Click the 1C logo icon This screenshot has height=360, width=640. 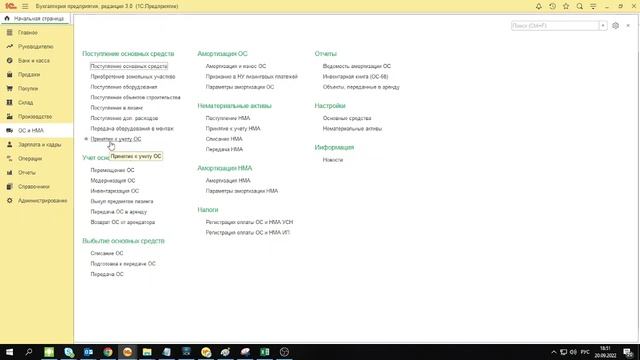(10, 6)
